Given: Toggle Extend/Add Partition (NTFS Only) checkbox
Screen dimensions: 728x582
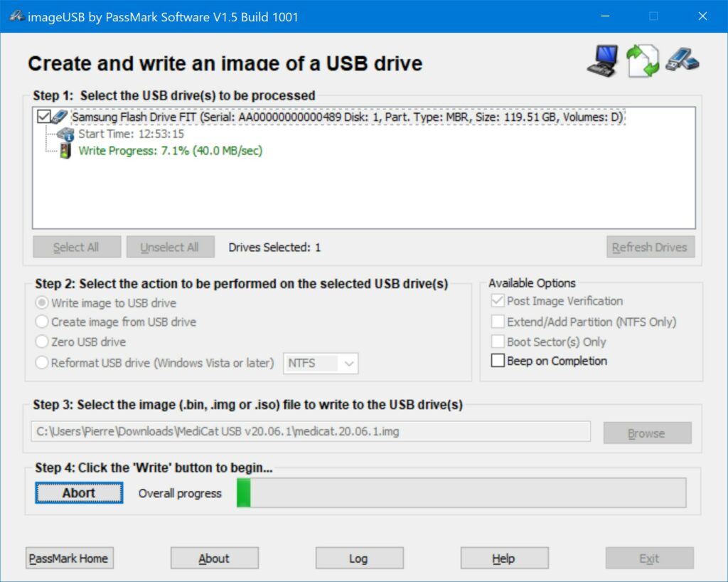Looking at the screenshot, I should (x=497, y=322).
